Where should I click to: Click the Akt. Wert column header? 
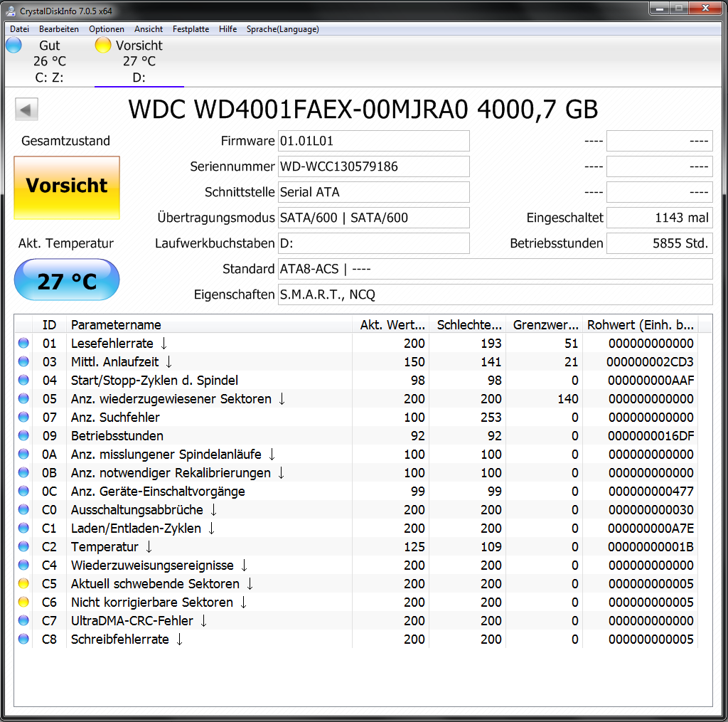(391, 324)
